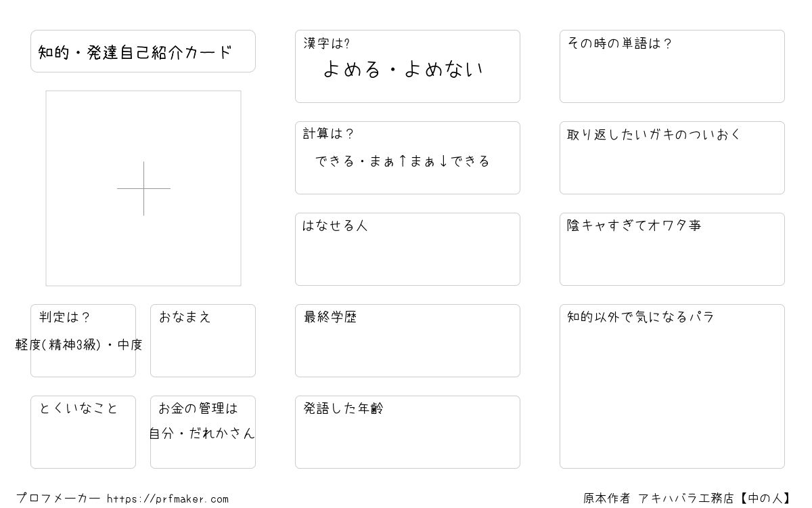This screenshot has height=508, width=812.
Task: Click the はなせる人 field
Action: coord(407,249)
